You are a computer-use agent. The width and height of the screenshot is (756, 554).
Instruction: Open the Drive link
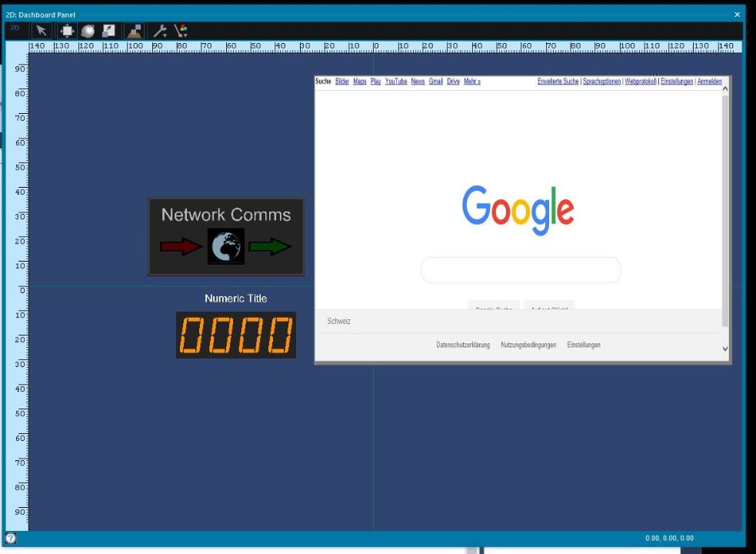pos(453,82)
